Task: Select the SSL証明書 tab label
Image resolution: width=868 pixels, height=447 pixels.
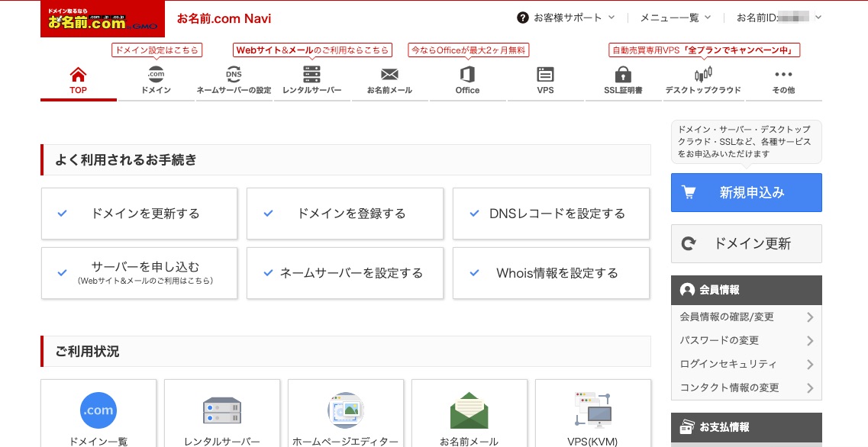Action: [623, 90]
